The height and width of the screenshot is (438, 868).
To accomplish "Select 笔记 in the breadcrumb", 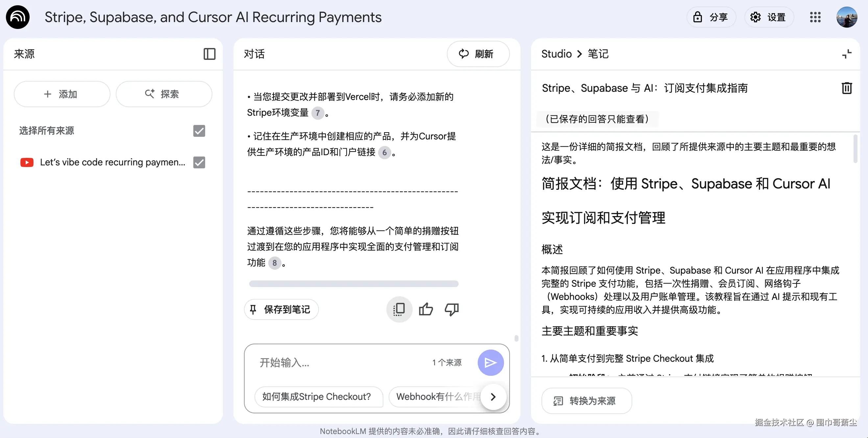I will pyautogui.click(x=598, y=54).
